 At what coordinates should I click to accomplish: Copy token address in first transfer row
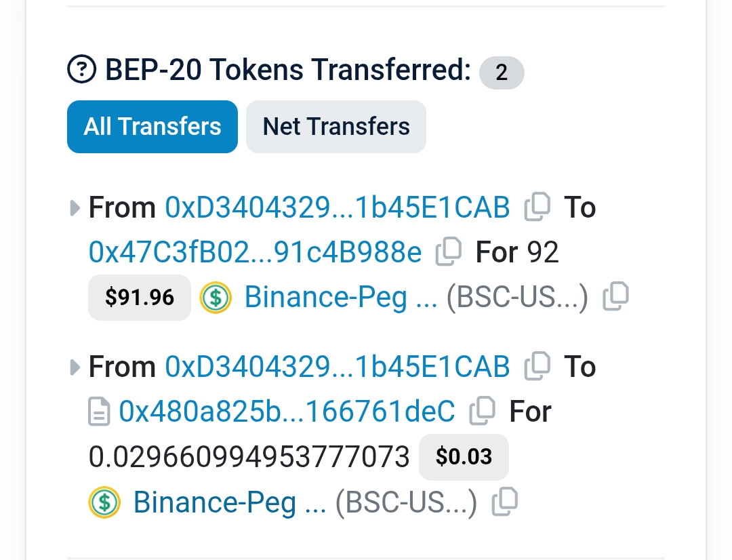[x=615, y=296]
